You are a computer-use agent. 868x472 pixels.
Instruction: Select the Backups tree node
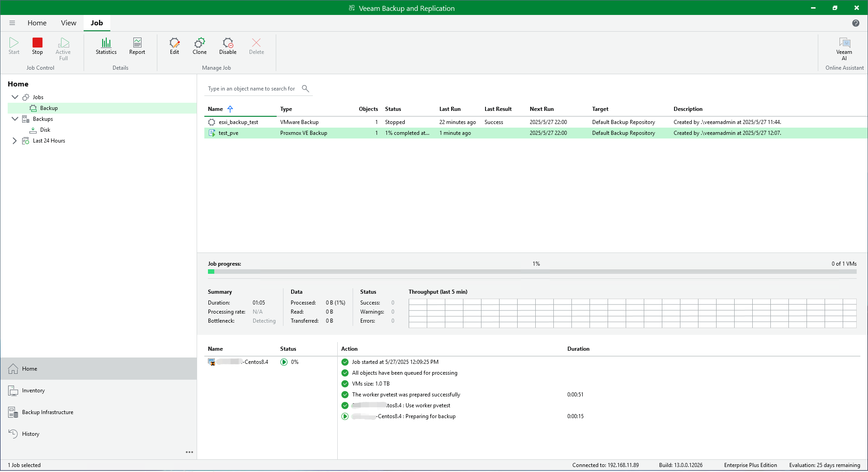tap(43, 119)
